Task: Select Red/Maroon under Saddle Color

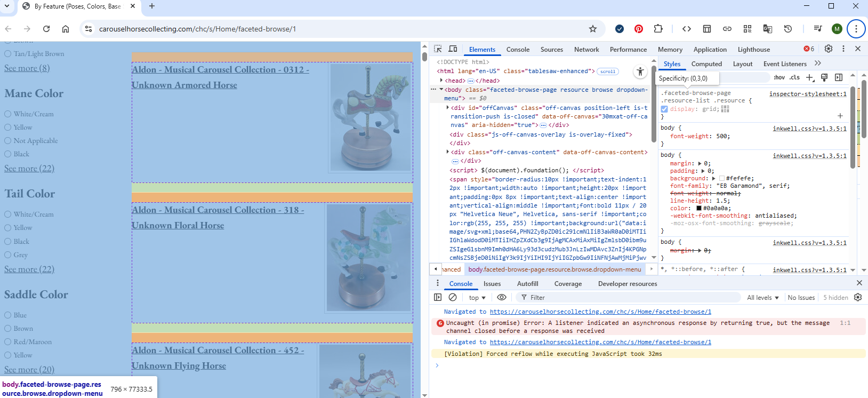Action: pos(8,342)
